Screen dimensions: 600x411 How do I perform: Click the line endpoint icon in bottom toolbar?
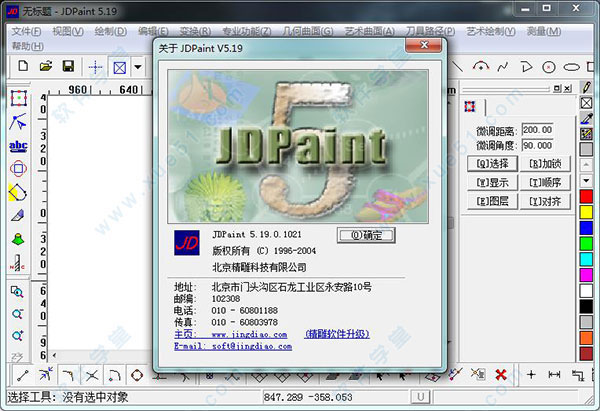pos(23,375)
